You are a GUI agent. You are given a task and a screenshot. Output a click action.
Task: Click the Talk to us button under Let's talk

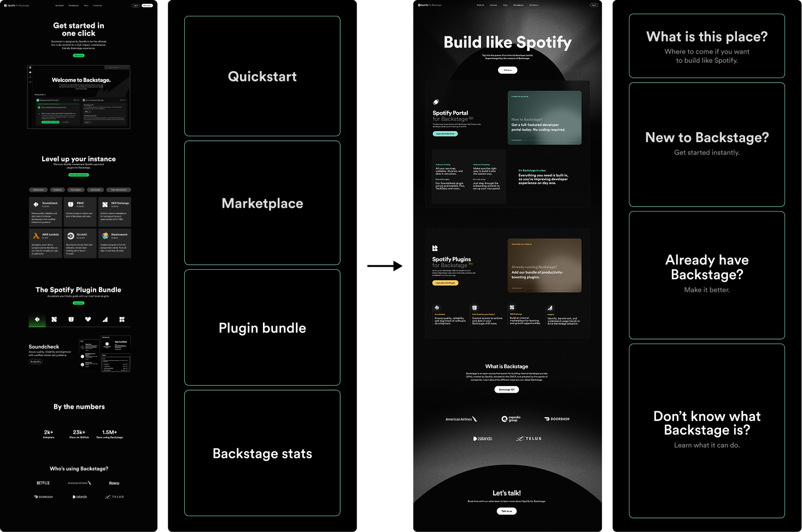(x=507, y=511)
